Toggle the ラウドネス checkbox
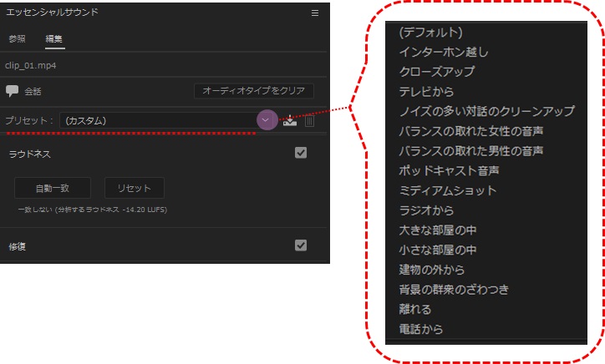This screenshot has width=605, height=364. click(x=301, y=153)
